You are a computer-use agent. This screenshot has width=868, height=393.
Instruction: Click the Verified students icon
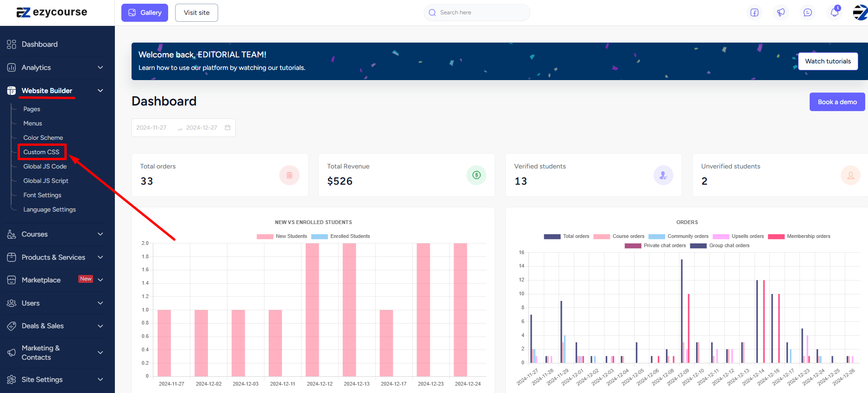[x=663, y=175]
